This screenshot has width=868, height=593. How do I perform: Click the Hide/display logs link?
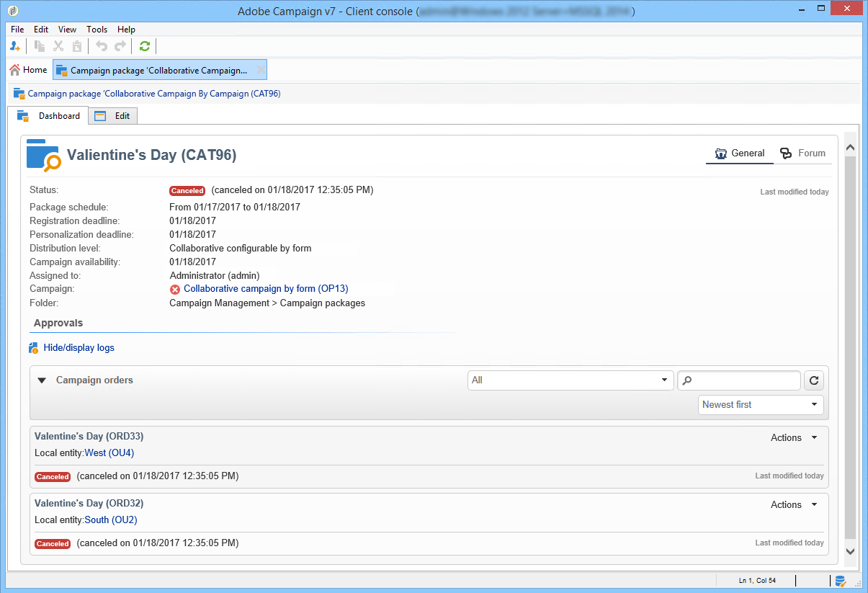tap(79, 348)
